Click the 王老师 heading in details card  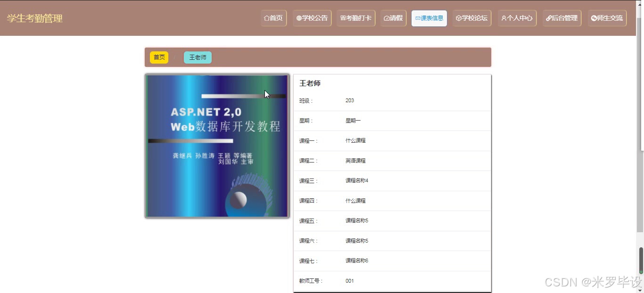310,83
